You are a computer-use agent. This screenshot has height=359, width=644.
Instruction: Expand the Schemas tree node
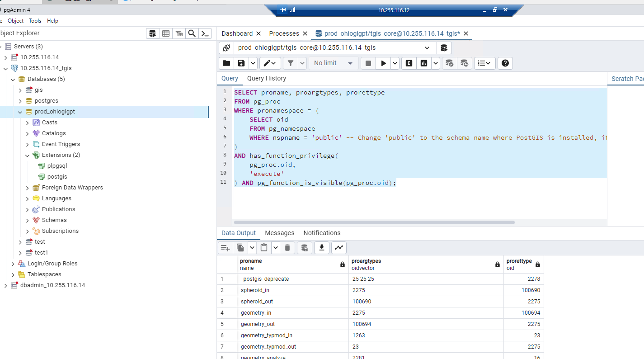point(28,220)
